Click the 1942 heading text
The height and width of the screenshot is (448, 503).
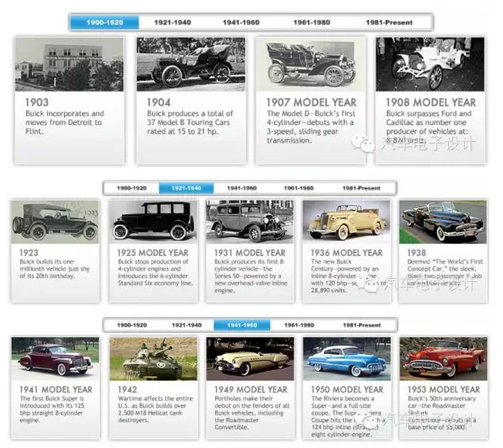tap(128, 390)
